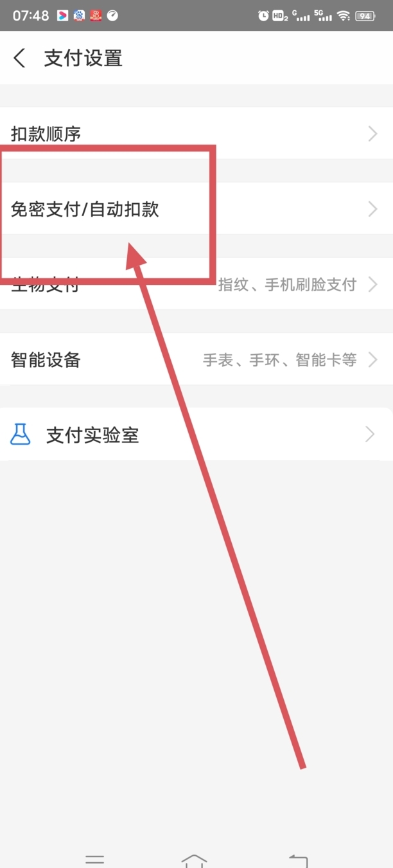Expand 免密支付/自动扣款 via its chevron
This screenshot has width=393, height=868.
click(372, 209)
